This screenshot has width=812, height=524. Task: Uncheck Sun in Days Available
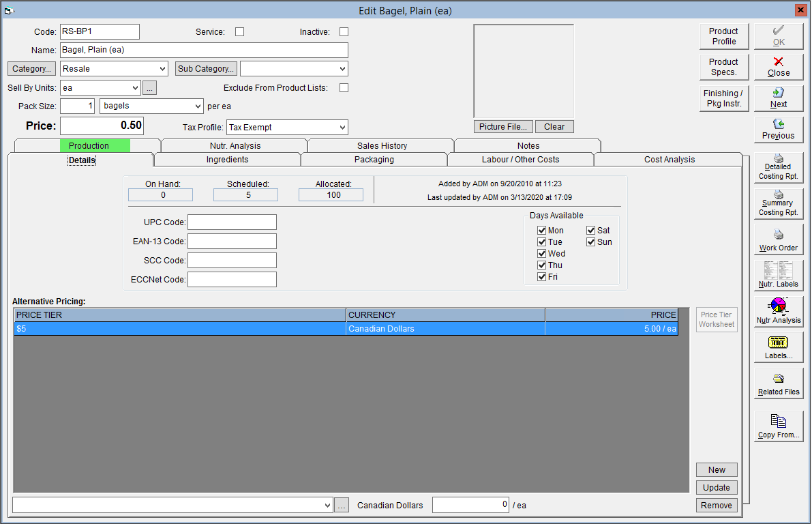(591, 242)
